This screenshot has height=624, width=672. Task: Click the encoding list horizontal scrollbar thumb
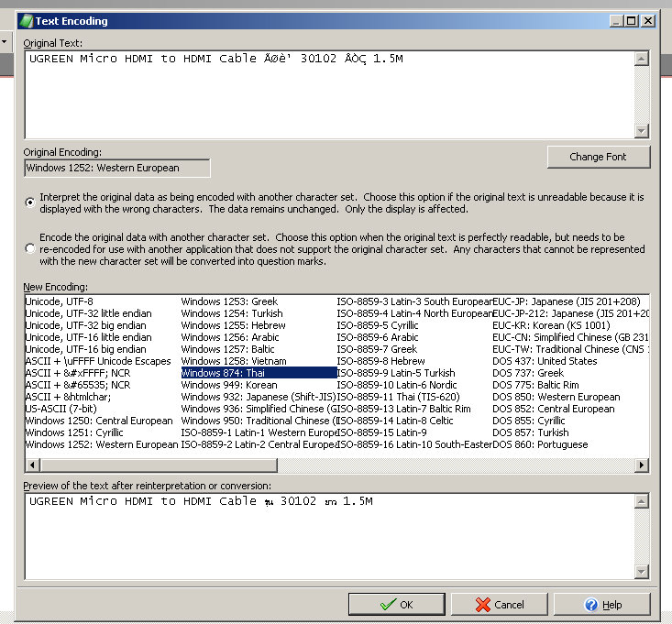pyautogui.click(x=159, y=465)
